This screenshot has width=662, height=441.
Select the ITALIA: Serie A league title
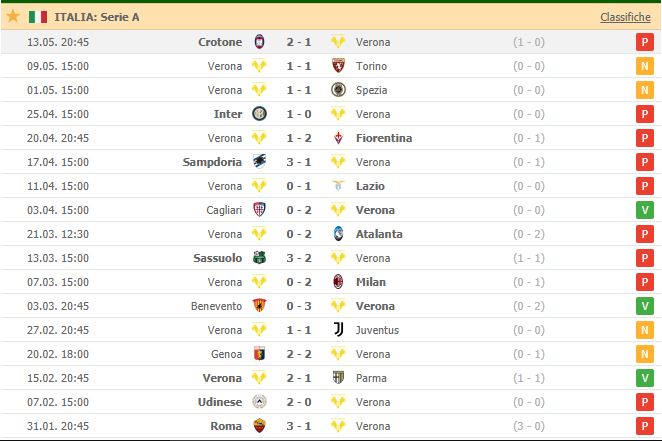tap(97, 17)
